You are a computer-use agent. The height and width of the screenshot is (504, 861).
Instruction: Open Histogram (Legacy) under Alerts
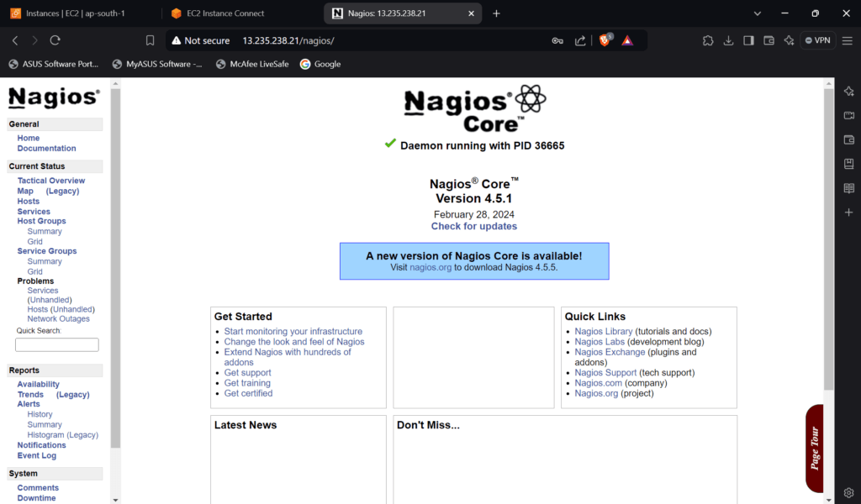pos(62,435)
